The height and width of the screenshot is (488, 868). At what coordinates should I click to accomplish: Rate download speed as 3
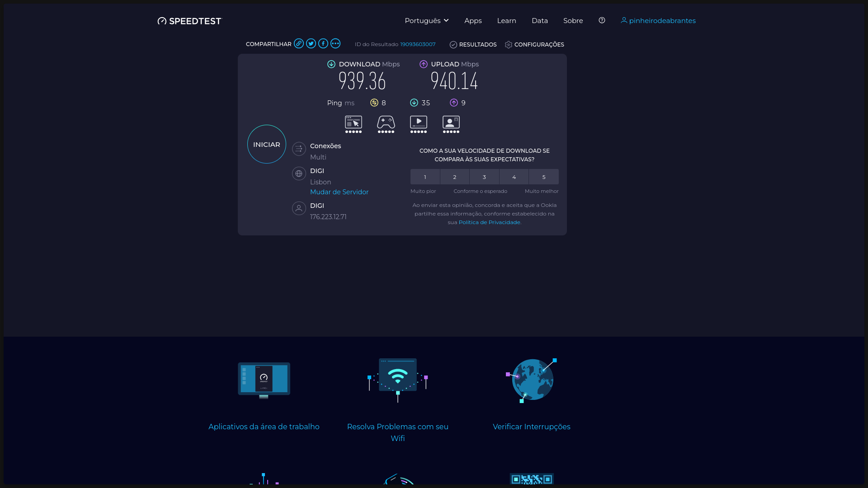click(484, 177)
